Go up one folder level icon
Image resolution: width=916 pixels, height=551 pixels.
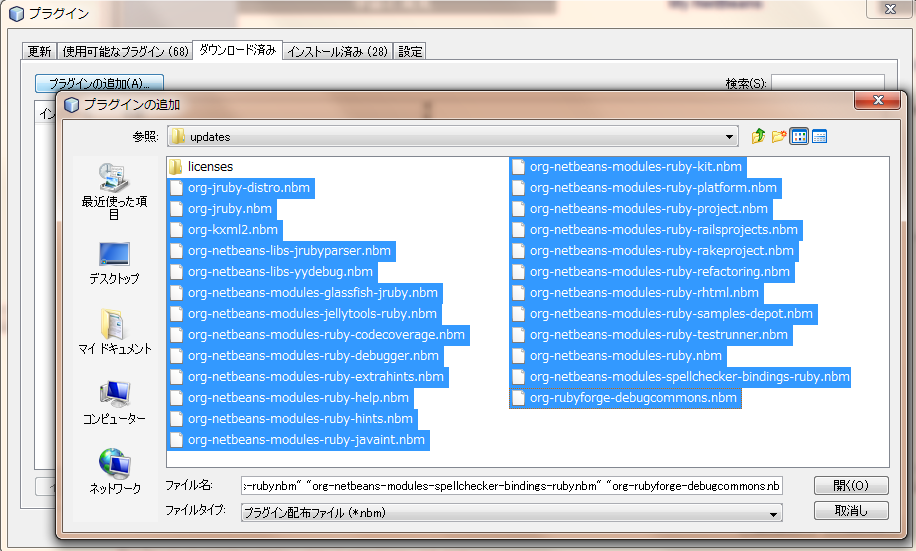click(758, 137)
